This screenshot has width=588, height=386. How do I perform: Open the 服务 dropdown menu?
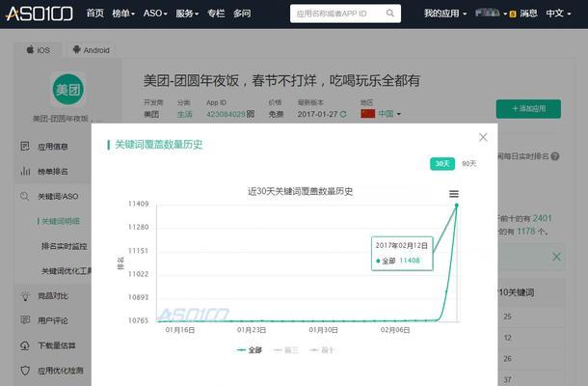click(187, 14)
